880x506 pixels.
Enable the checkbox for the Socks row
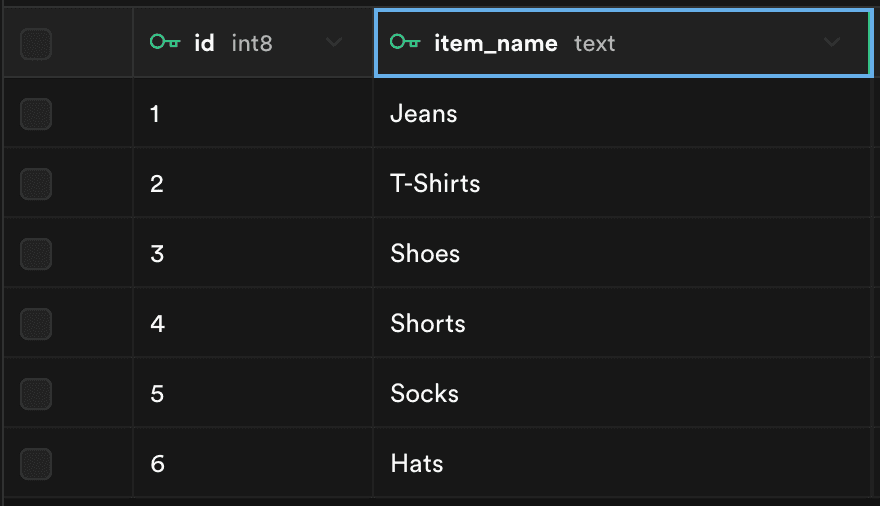point(36,394)
